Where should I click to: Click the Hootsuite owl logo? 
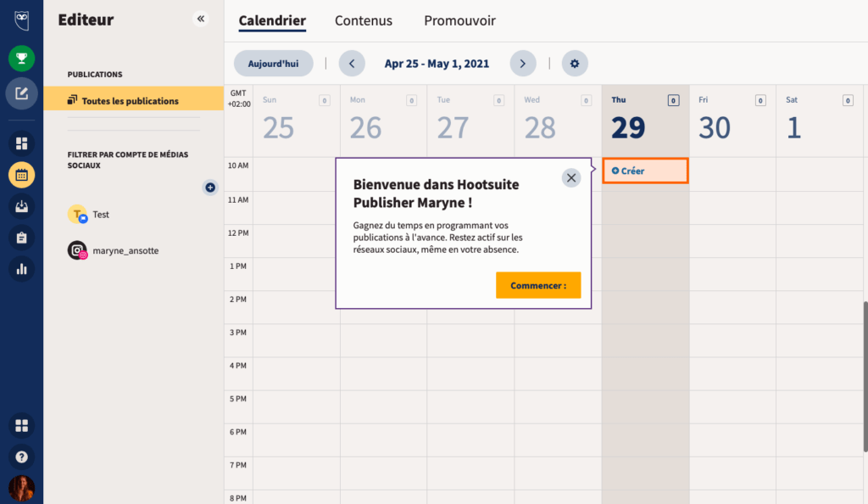[21, 19]
